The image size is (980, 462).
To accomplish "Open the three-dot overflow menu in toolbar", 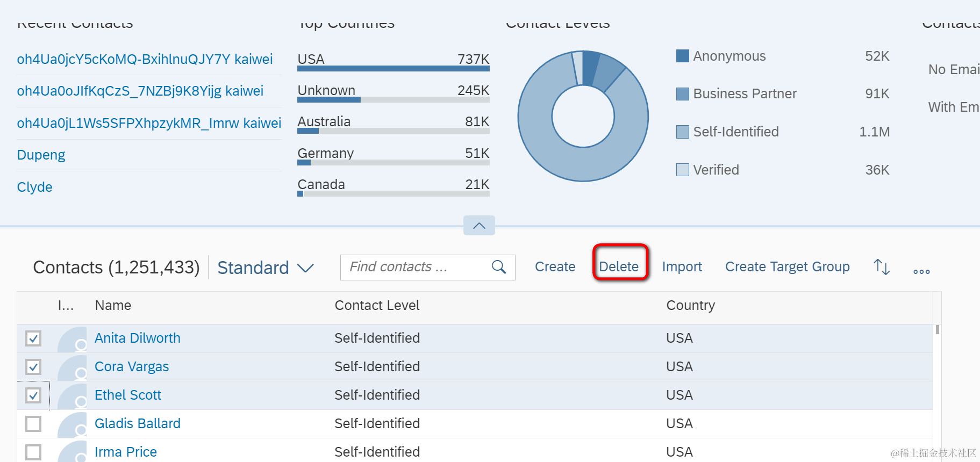I will coord(921,271).
